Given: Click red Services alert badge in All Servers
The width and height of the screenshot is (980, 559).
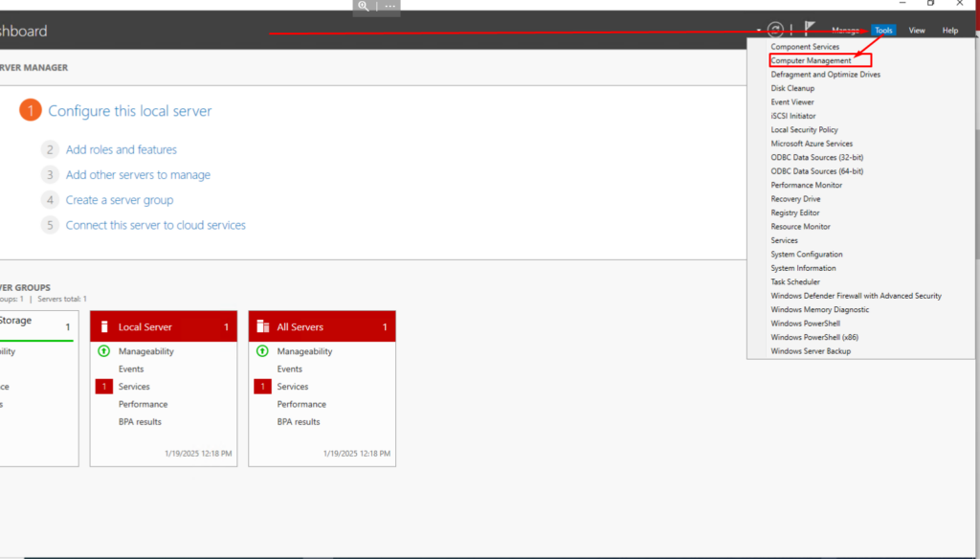Looking at the screenshot, I should click(x=263, y=387).
